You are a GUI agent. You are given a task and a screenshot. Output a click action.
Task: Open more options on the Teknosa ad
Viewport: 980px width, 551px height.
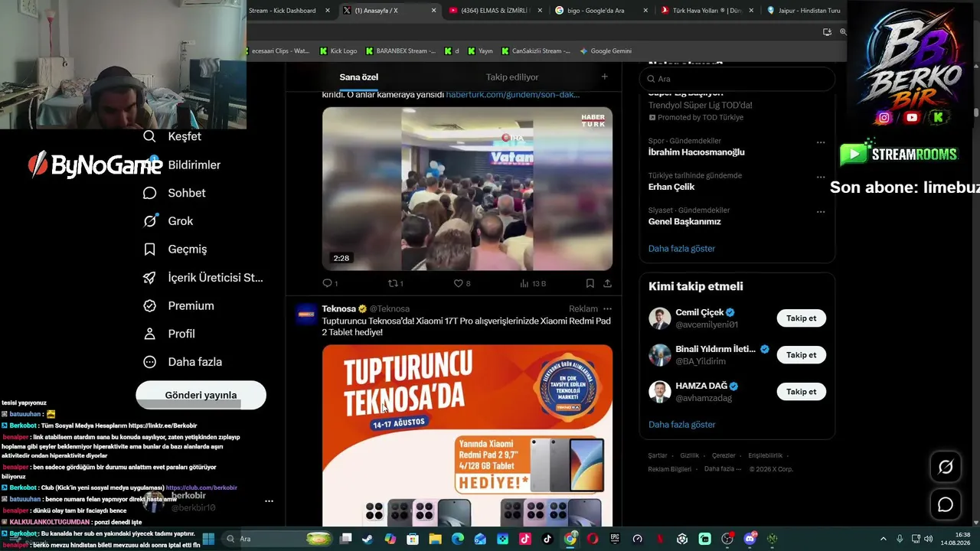point(607,308)
